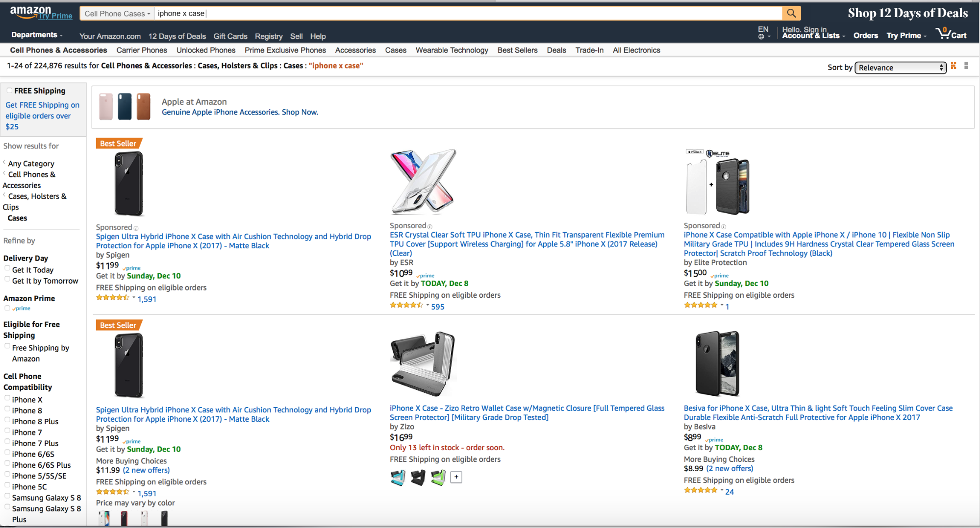Click Orders link in header
The image size is (980, 528).
click(865, 35)
